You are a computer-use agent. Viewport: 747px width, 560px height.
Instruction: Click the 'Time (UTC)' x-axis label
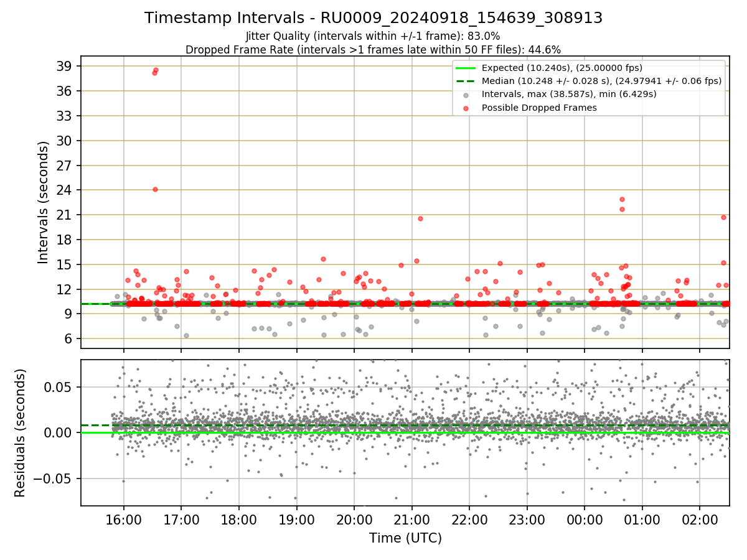(405, 538)
